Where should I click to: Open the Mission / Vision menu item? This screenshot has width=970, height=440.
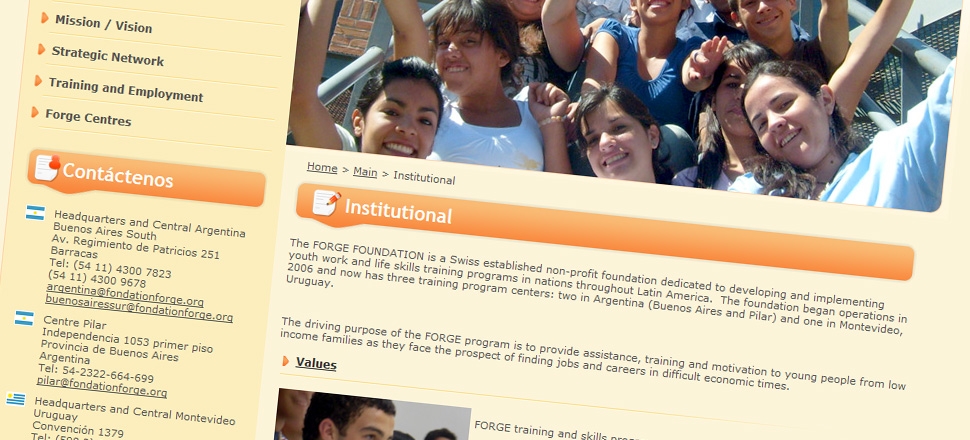(103, 24)
